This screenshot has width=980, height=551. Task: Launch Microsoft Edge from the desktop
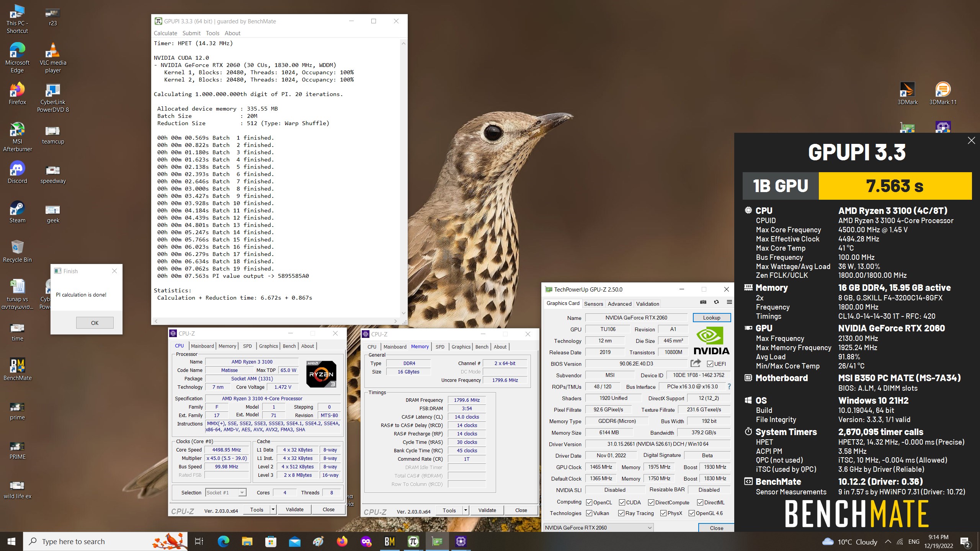[x=17, y=57]
